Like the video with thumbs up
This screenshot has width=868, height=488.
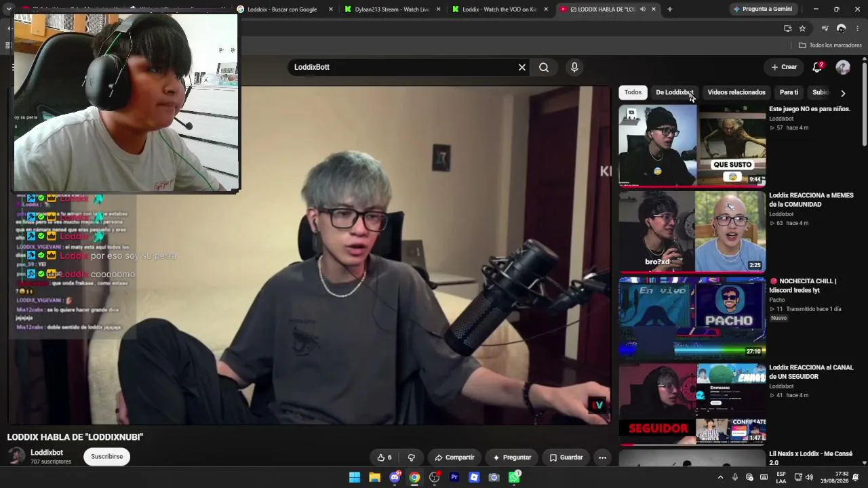click(384, 457)
